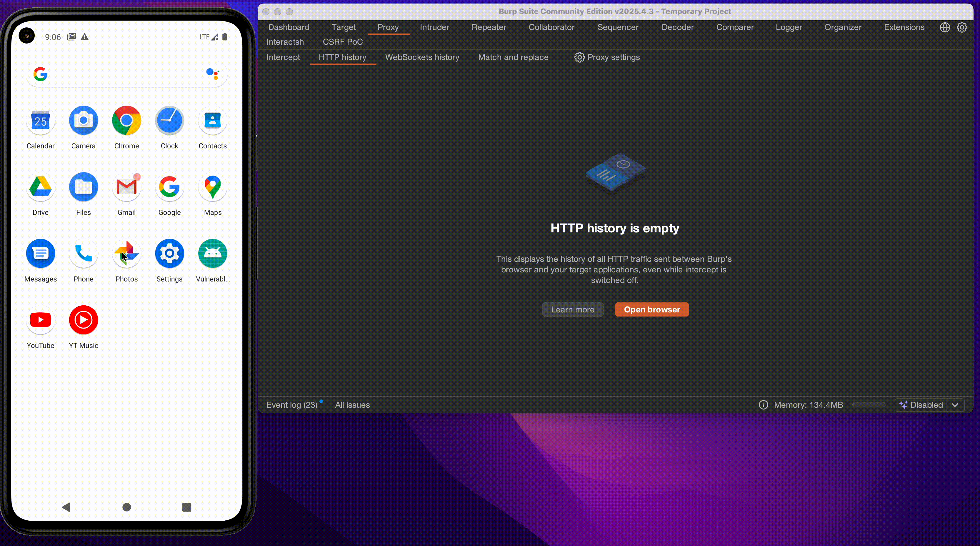Click the AI Disabled status button
This screenshot has height=546, width=980.
tap(921, 405)
